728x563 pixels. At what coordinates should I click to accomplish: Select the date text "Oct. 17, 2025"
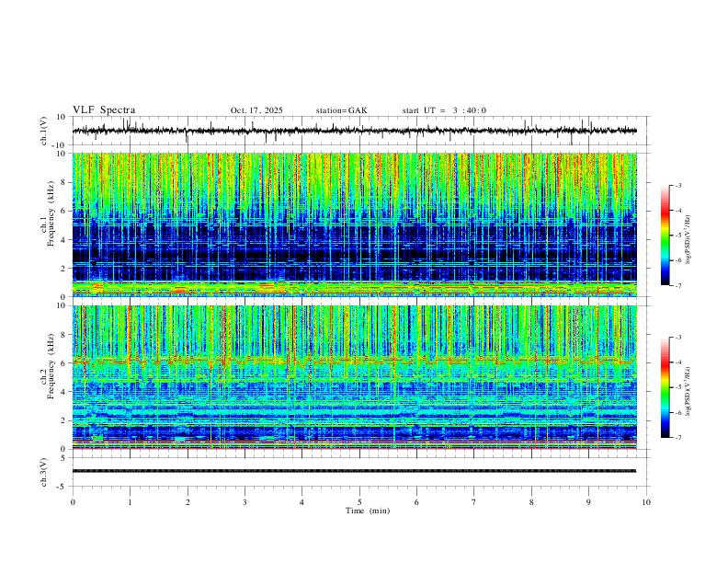[256, 110]
